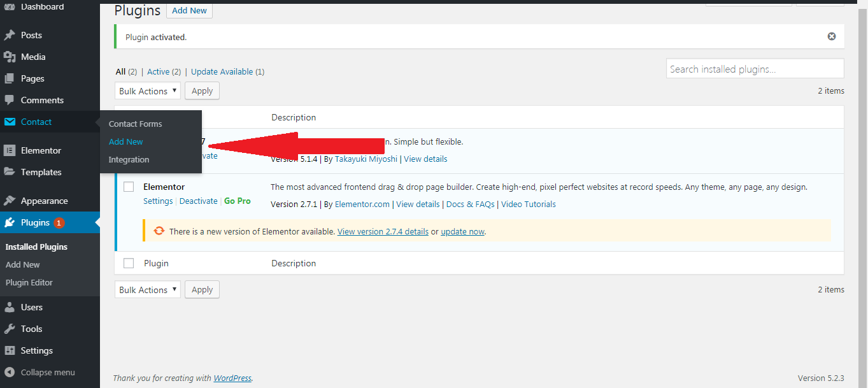Click the Appearance paintbrush icon
The image size is (868, 388).
click(10, 201)
